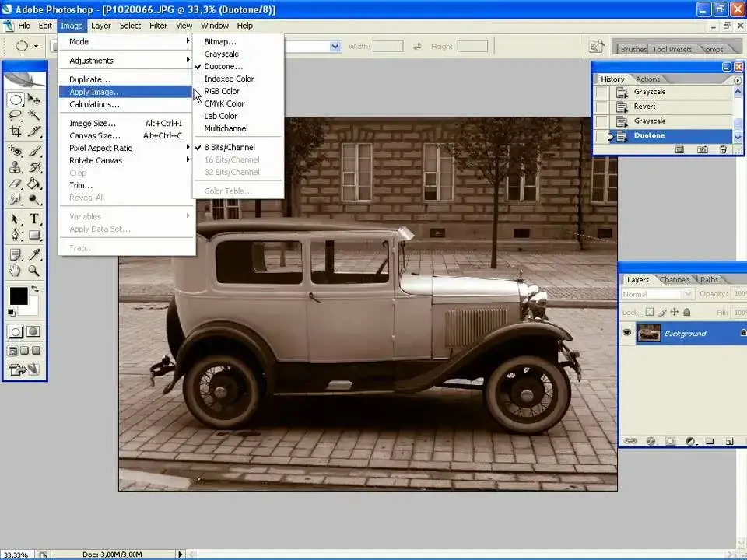Image resolution: width=747 pixels, height=560 pixels.
Task: Select the RGB Color mode option
Action: click(x=222, y=91)
